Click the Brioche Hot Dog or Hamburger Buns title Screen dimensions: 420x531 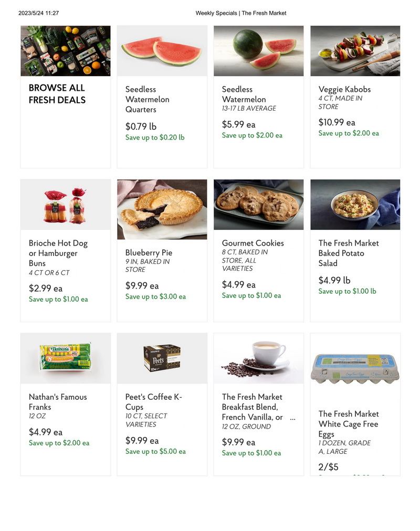click(58, 253)
